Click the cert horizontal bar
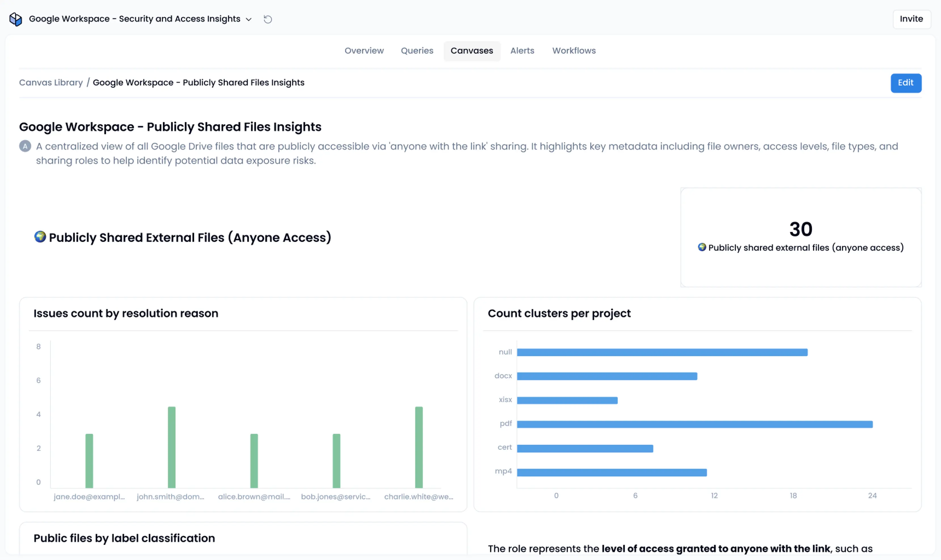The image size is (941, 560). pos(585,448)
